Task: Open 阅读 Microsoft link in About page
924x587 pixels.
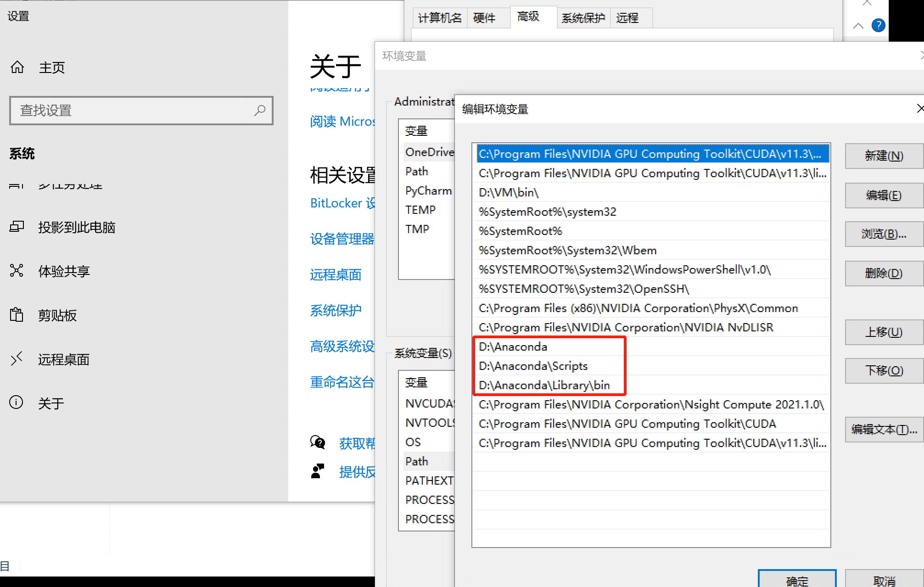Action: tap(342, 121)
